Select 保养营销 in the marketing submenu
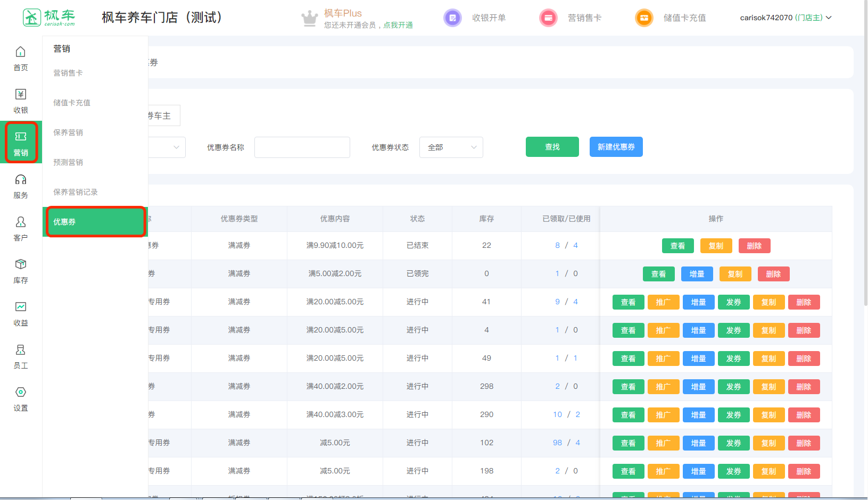Image resolution: width=868 pixels, height=500 pixels. pos(68,132)
